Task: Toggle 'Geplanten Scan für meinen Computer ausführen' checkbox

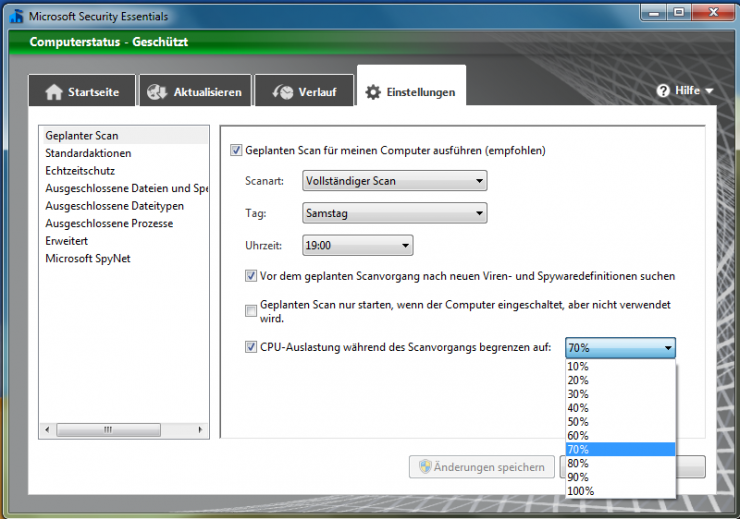Action: tap(236, 151)
